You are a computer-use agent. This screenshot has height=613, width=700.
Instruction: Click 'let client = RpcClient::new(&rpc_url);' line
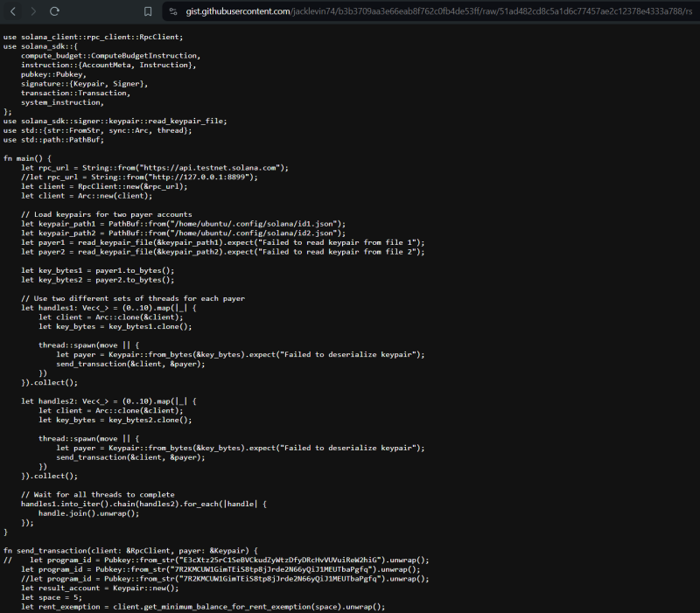104,186
